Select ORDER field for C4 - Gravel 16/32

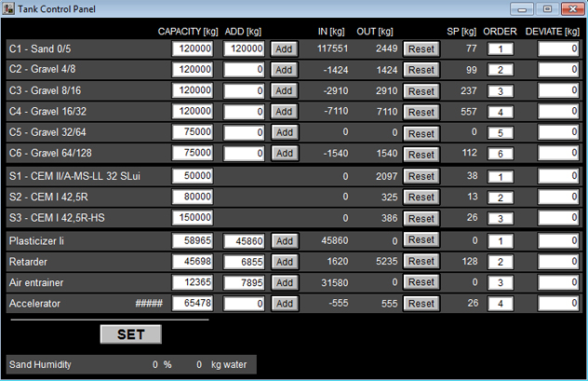(500, 112)
